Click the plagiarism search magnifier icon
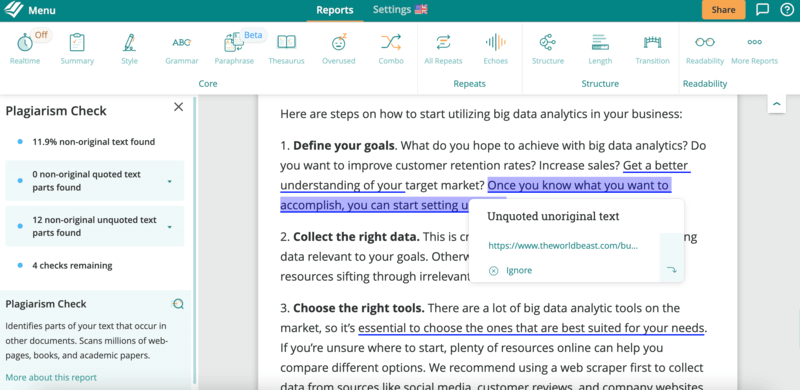The height and width of the screenshot is (390, 800). click(178, 304)
